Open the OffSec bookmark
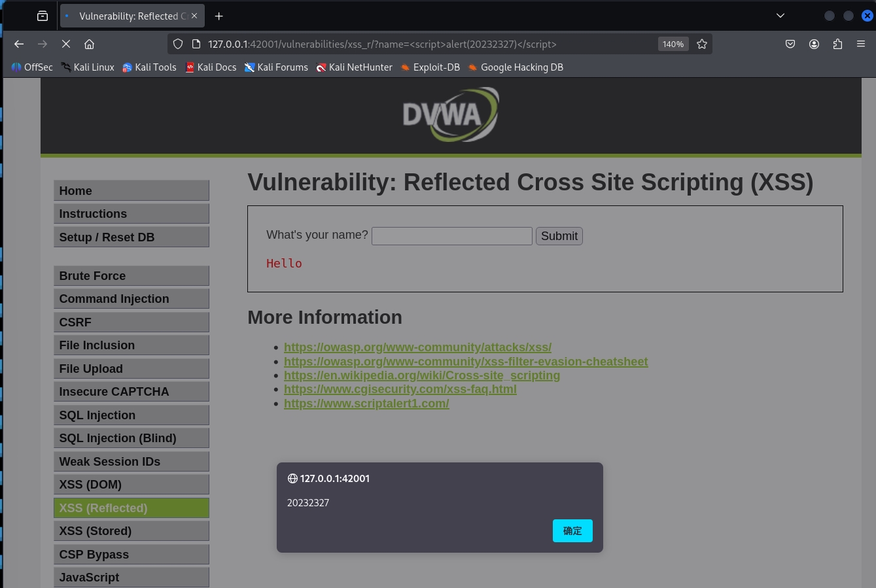 pos(32,67)
